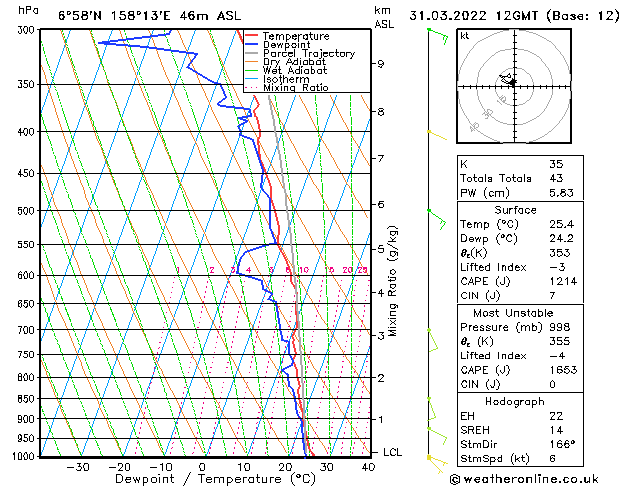Click the yellow wind barb at 1000 hPa
Screen dimensions: 629x486
[x=432, y=458]
